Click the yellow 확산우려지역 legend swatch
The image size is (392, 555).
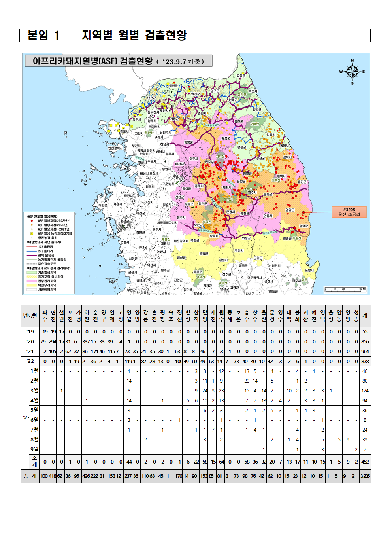pos(32,285)
